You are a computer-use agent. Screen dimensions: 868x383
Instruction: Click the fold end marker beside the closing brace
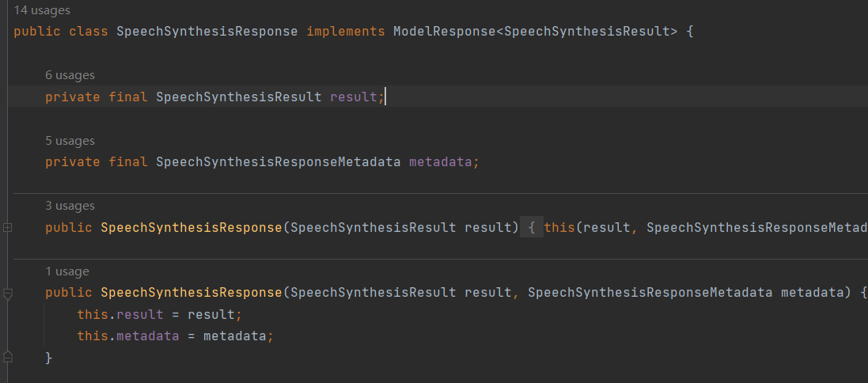pyautogui.click(x=7, y=356)
